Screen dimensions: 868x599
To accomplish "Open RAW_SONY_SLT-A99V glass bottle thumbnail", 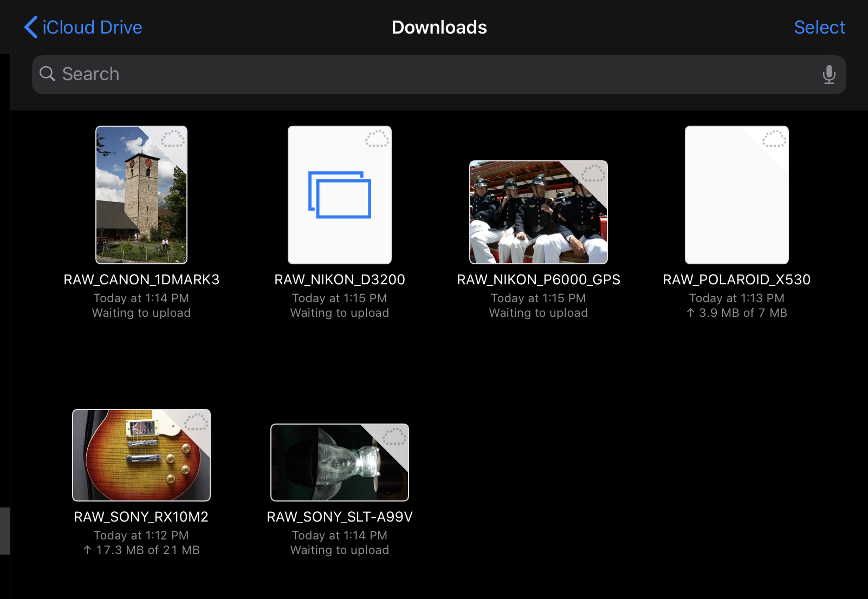I will click(x=340, y=463).
